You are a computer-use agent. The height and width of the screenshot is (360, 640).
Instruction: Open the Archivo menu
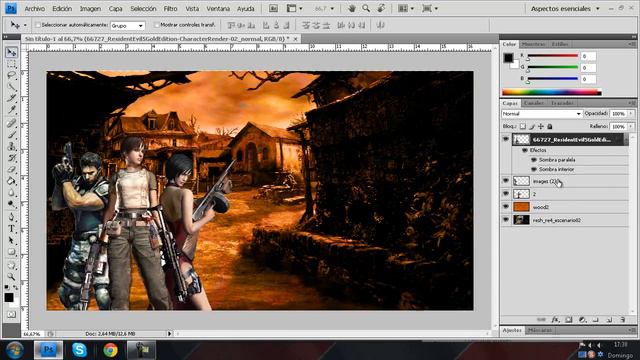coord(34,8)
